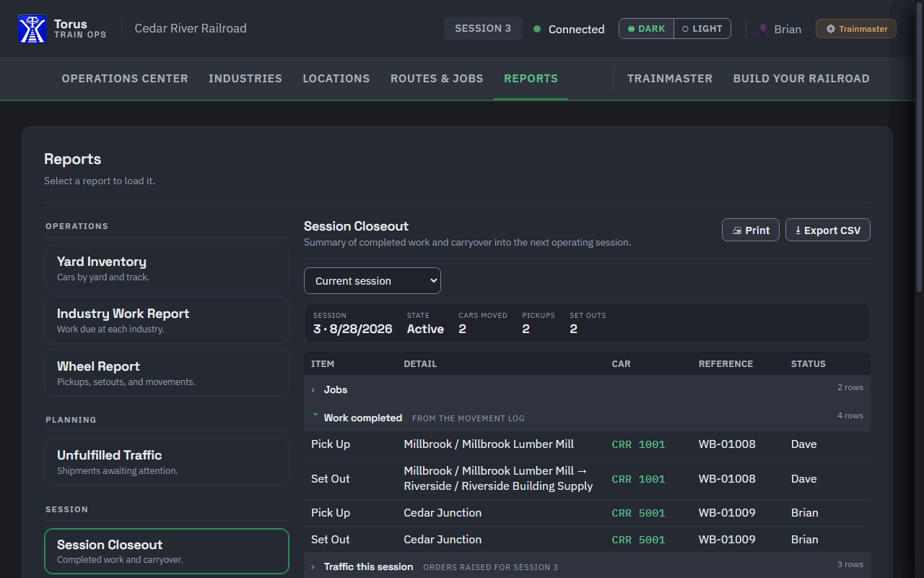Image resolution: width=924 pixels, height=578 pixels.
Task: Click car CRR 5001 in Set Out row
Action: point(638,540)
